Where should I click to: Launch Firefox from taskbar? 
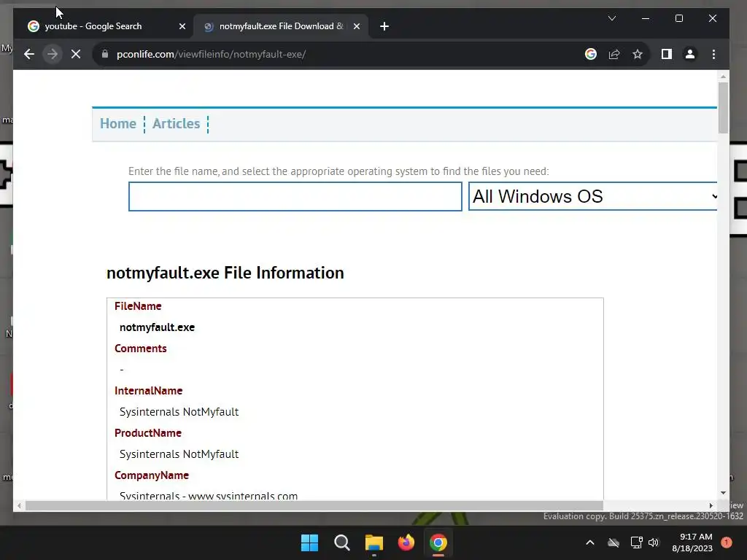tap(406, 542)
